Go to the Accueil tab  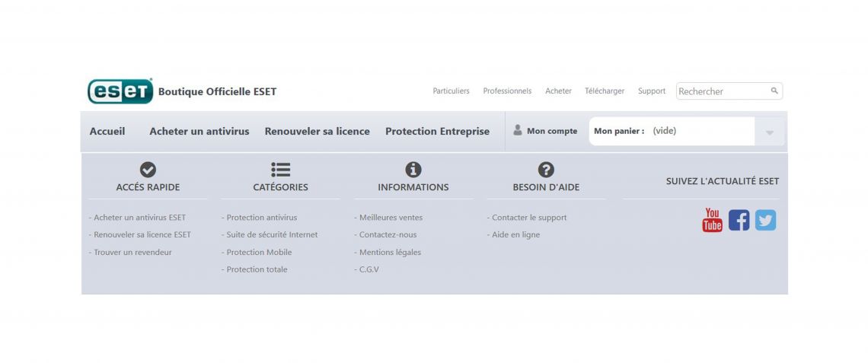[107, 132]
